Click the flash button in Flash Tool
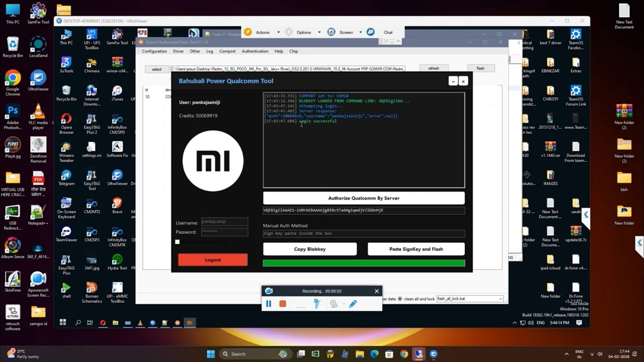Screen dimensions: 644x362 pos(480,68)
